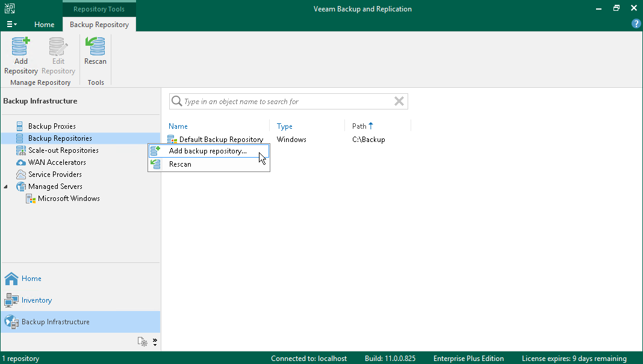Clear the search box with X
The width and height of the screenshot is (643, 364).
pyautogui.click(x=399, y=101)
